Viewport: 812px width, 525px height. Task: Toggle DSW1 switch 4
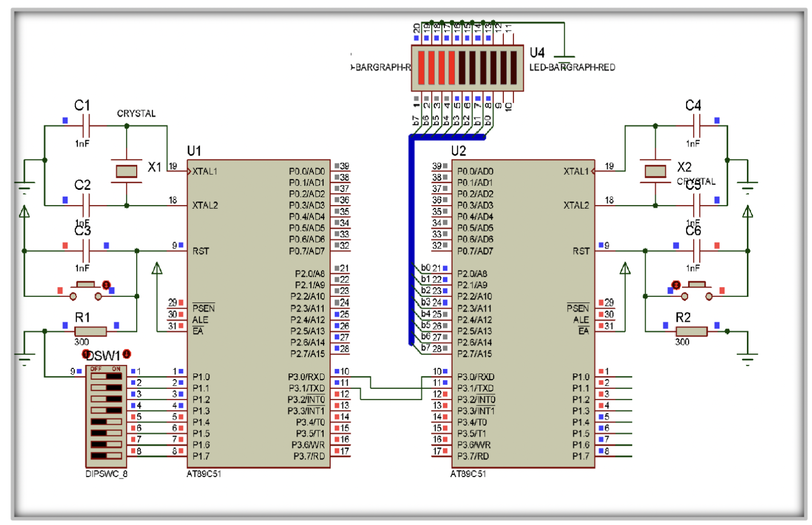point(106,410)
